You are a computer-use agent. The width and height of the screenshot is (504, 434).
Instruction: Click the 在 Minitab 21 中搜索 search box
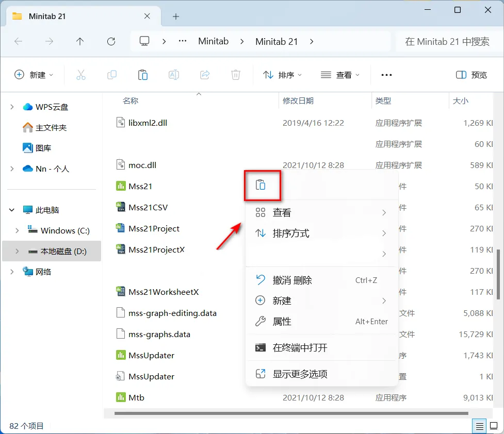click(447, 41)
